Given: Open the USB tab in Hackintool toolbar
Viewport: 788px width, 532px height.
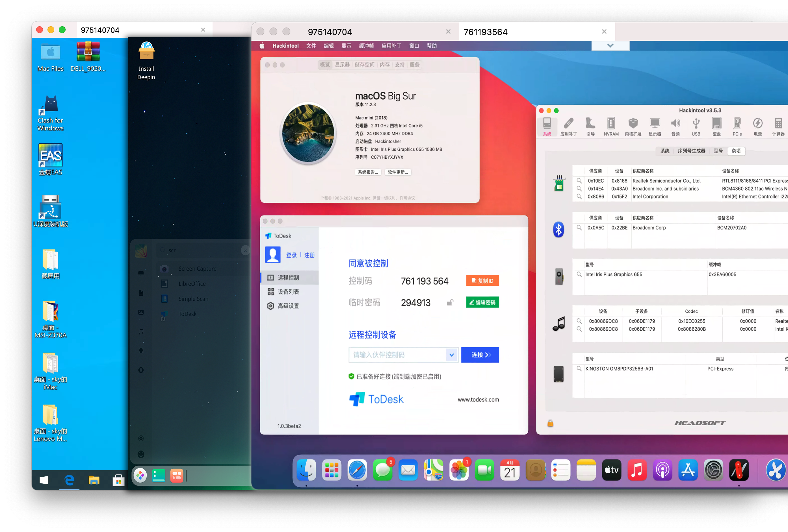Looking at the screenshot, I should (695, 127).
